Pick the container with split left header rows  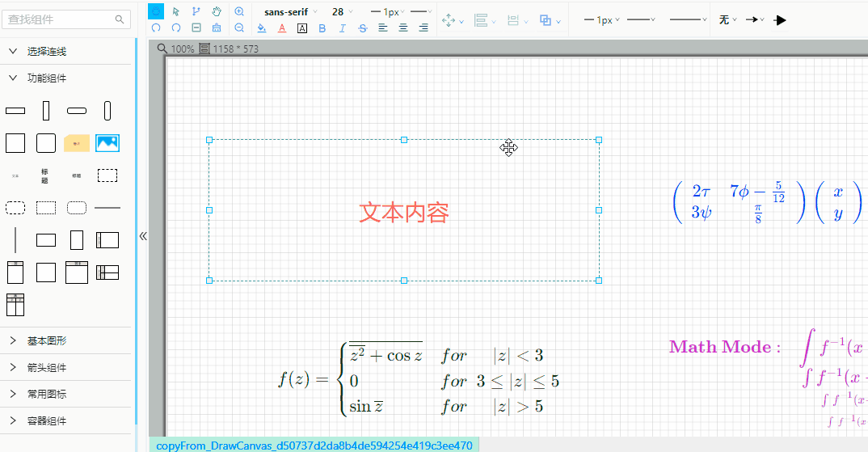tap(107, 272)
